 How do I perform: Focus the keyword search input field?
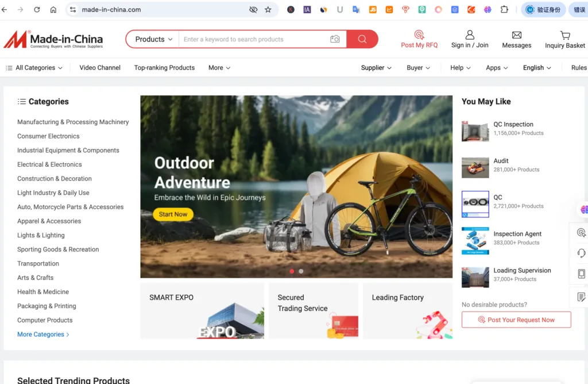[x=253, y=39]
